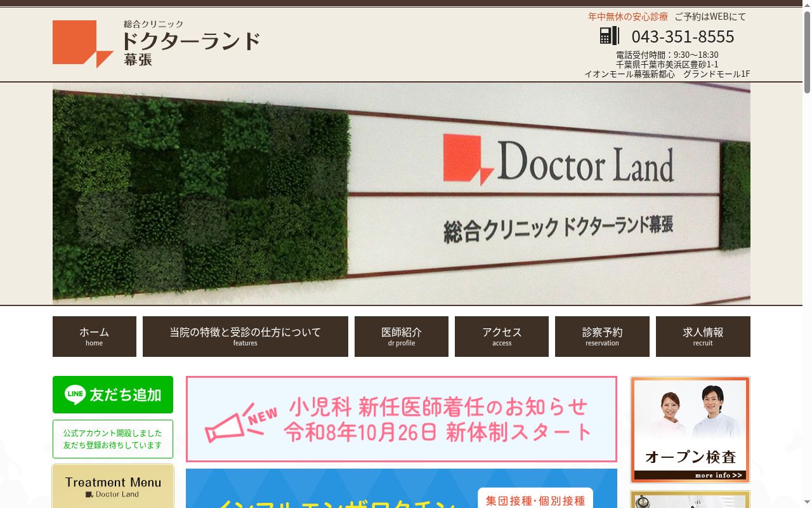
Task: Click the イオンモール幕張新都心 グランドモール1F text
Action: [667, 74]
